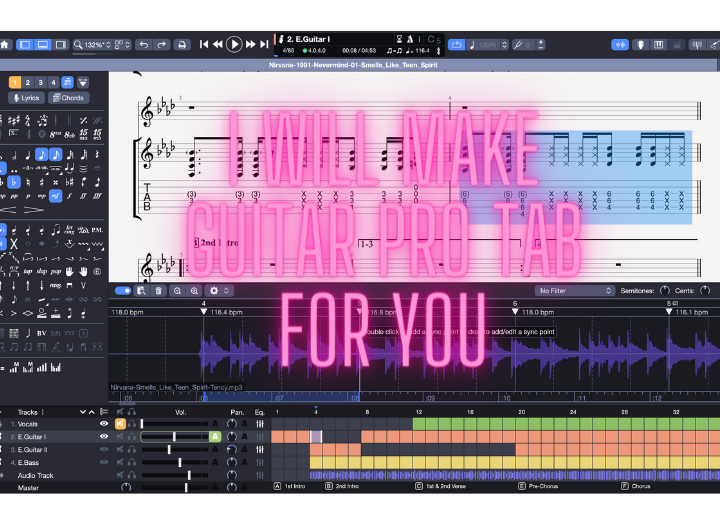Enable the countdown hourglass icon
The height and width of the screenshot is (525, 720).
(399, 39)
